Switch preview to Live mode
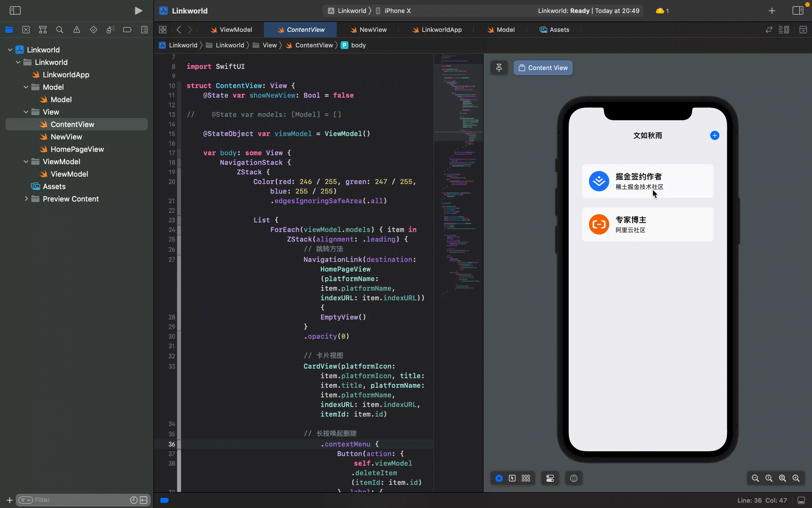Viewport: 812px width, 508px height. 499,478
